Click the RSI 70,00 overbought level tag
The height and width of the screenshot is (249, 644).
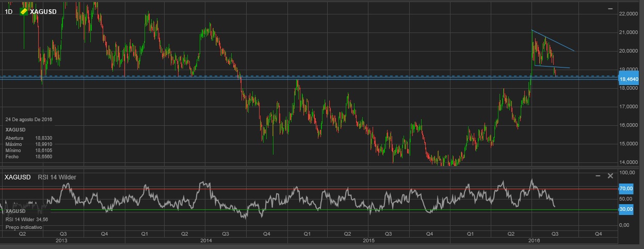click(626, 189)
